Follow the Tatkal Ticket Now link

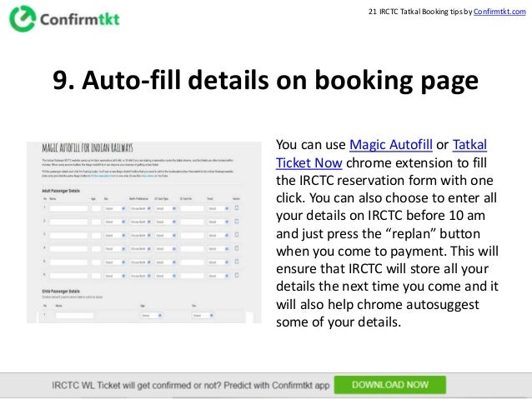pyautogui.click(x=381, y=153)
